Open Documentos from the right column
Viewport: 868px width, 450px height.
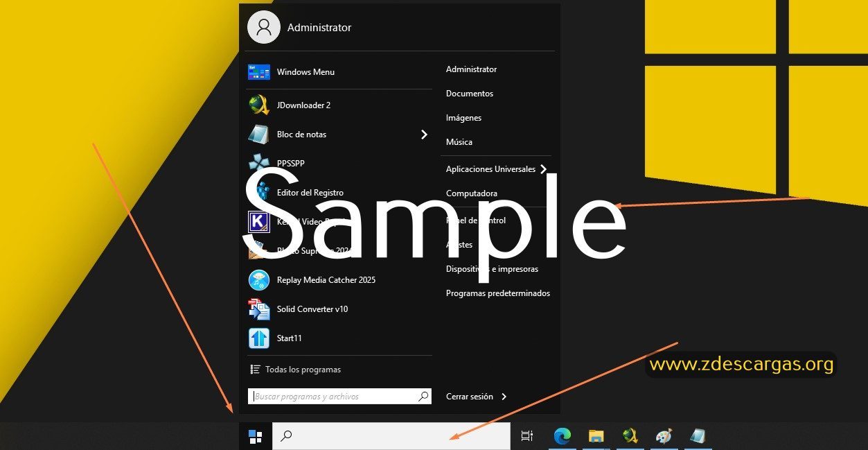point(470,94)
